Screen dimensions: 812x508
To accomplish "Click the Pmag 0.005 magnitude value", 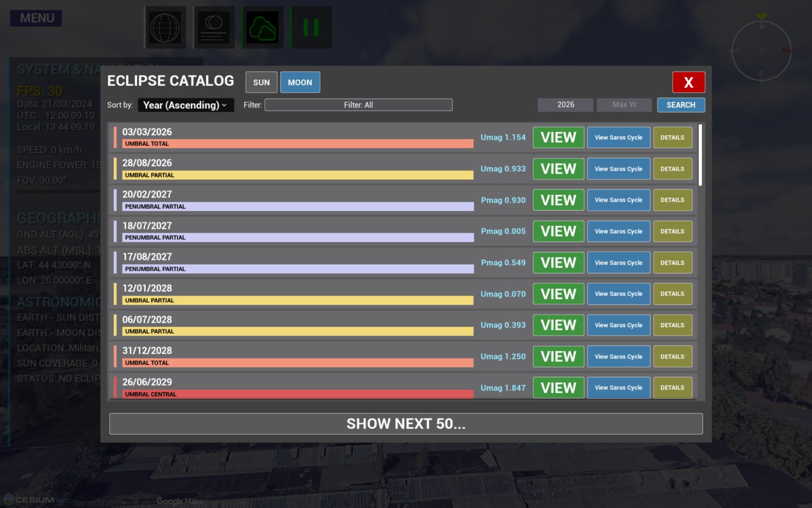I will (x=503, y=231).
